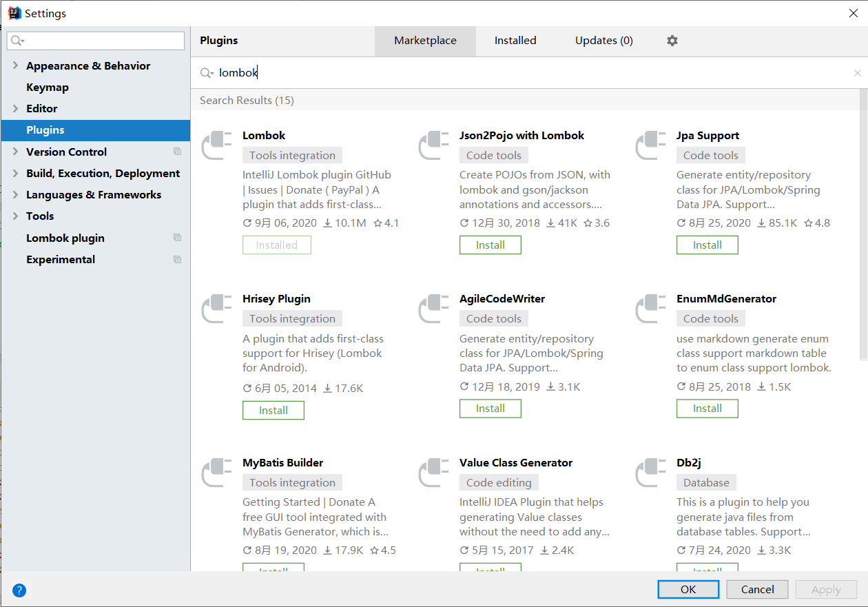Open the EnumMdGenerator plugin title

[726, 299]
